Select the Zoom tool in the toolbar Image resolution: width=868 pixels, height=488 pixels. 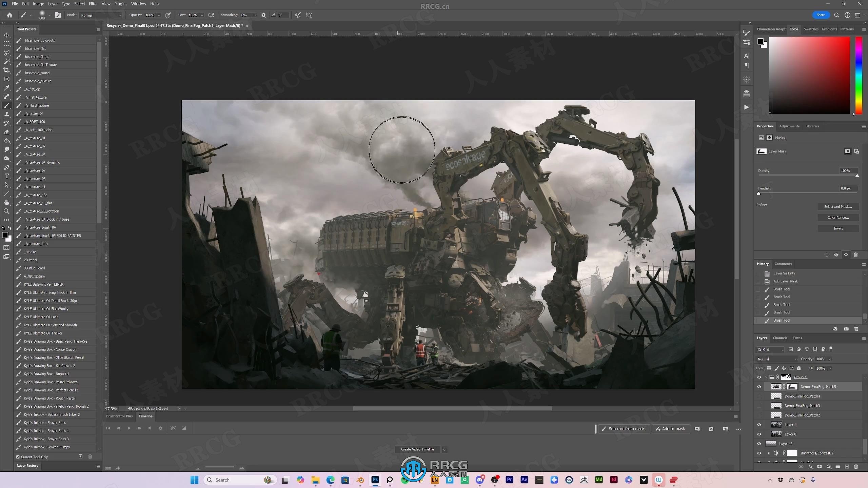(x=6, y=211)
